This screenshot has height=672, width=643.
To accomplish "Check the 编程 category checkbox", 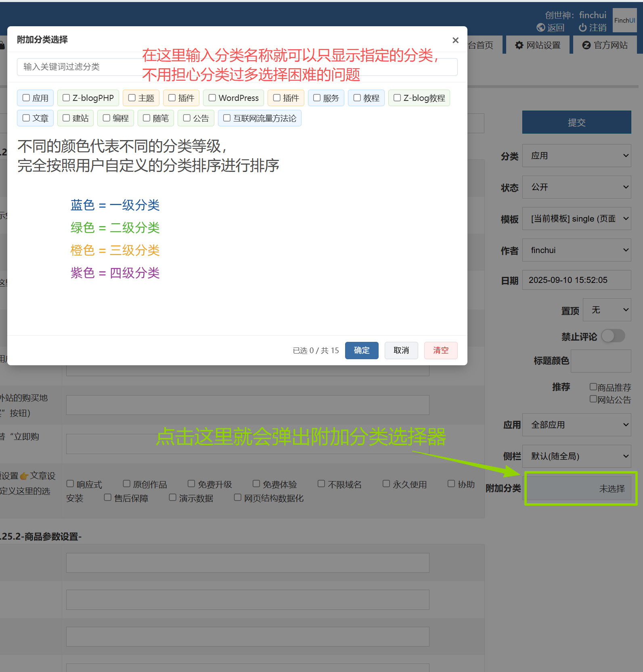I will click(x=107, y=118).
